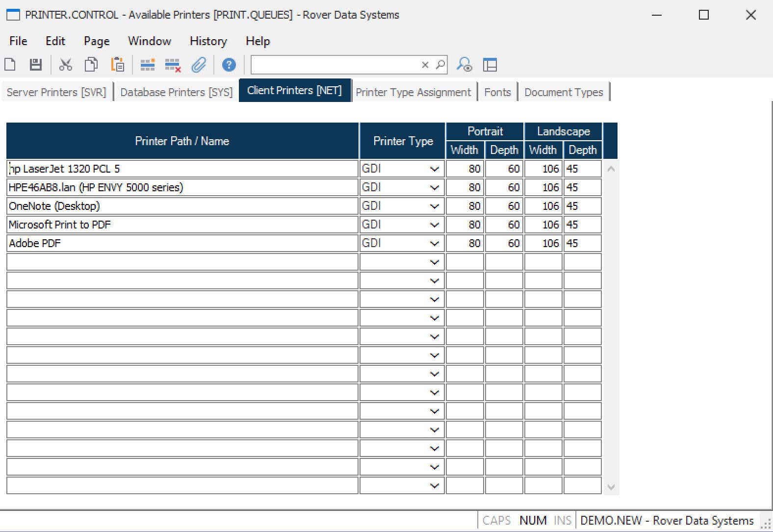Click the Paste clipboard icon

click(118, 65)
